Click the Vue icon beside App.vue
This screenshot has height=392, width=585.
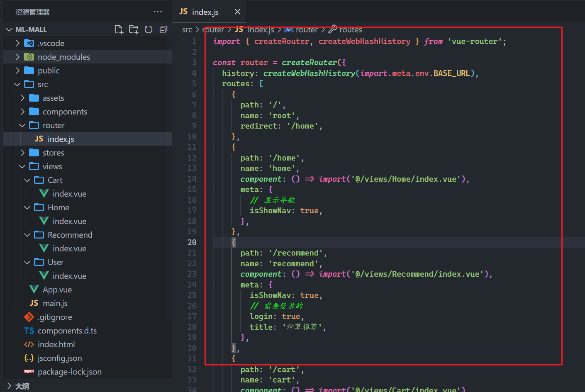click(x=34, y=290)
